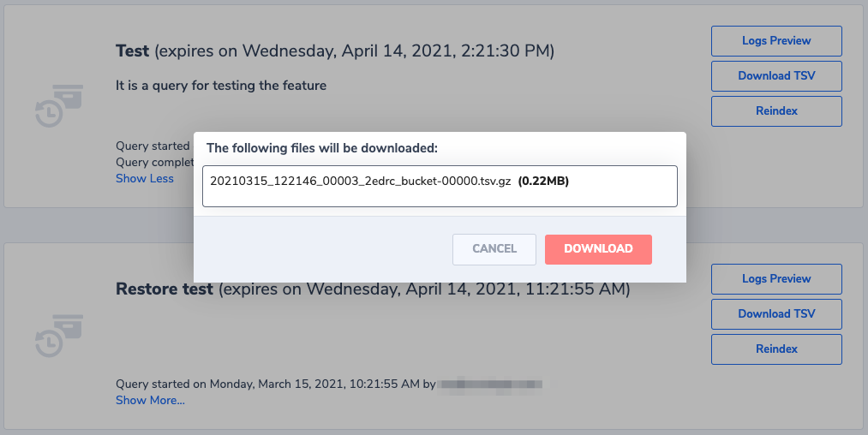Download TSV for the Test query
The width and height of the screenshot is (868, 435).
(776, 76)
